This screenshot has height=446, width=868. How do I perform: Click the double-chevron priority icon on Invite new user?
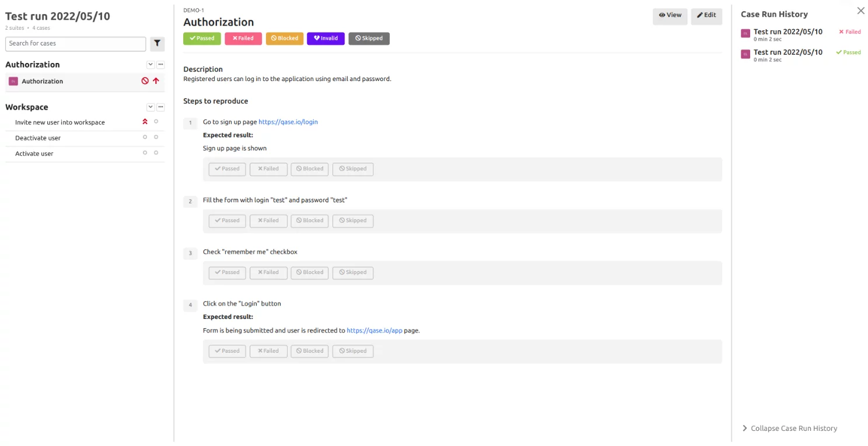coord(145,122)
